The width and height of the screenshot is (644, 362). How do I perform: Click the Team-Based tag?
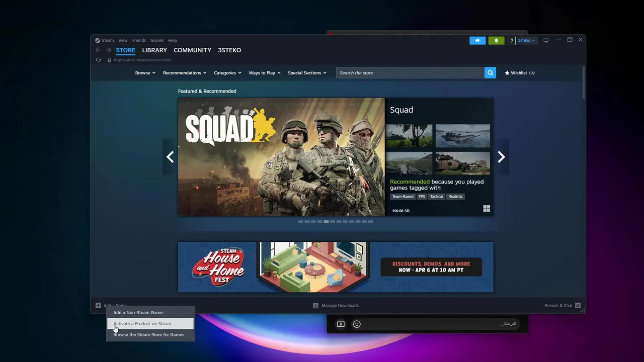403,197
